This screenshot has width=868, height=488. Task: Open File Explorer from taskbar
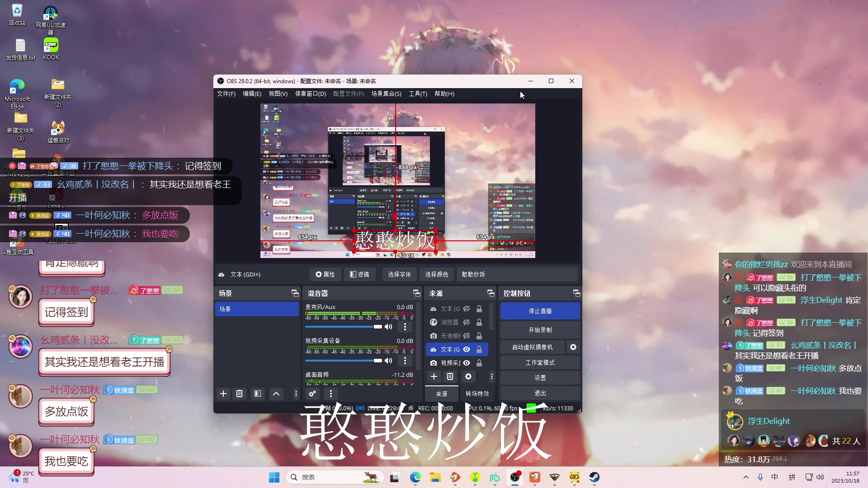[x=435, y=477]
